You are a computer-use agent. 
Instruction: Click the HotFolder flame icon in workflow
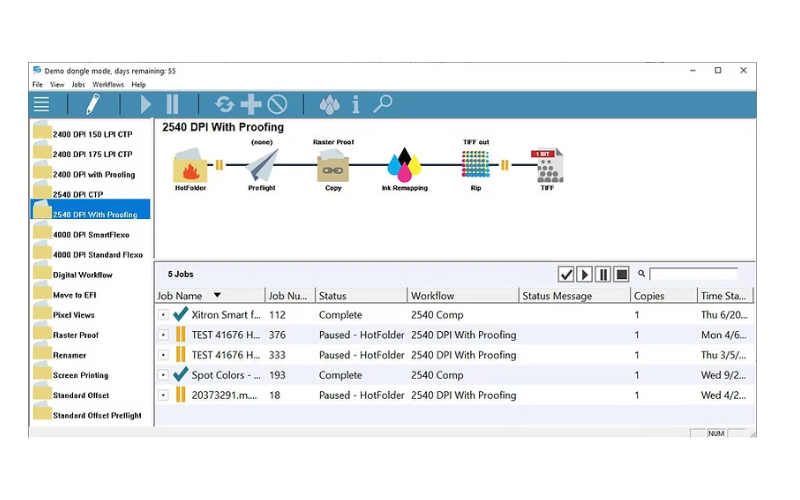(x=190, y=167)
